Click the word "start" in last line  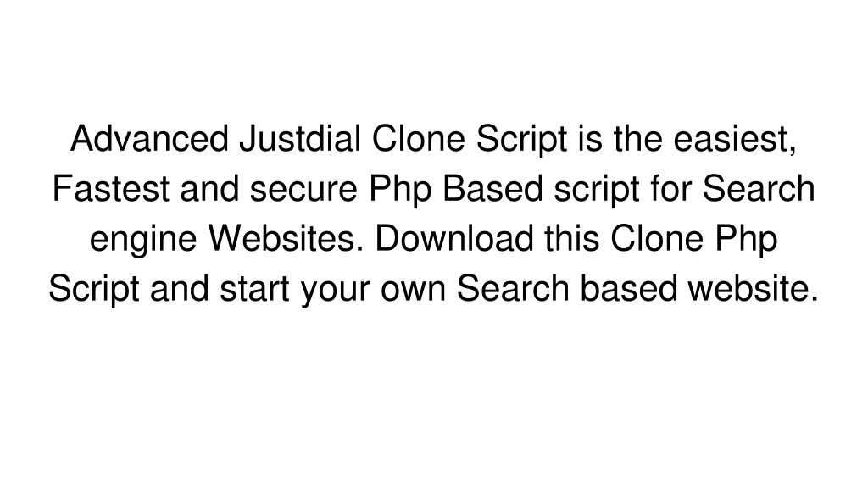click(x=254, y=289)
